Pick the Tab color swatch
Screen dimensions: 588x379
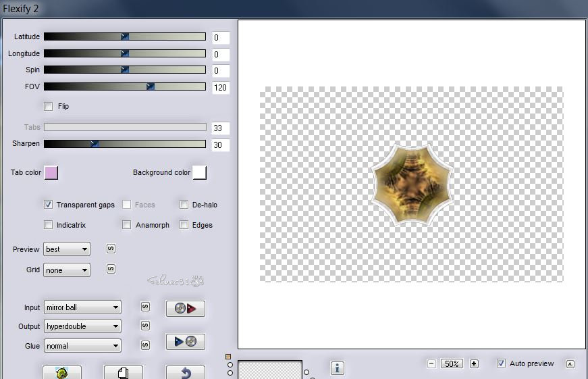coord(51,173)
